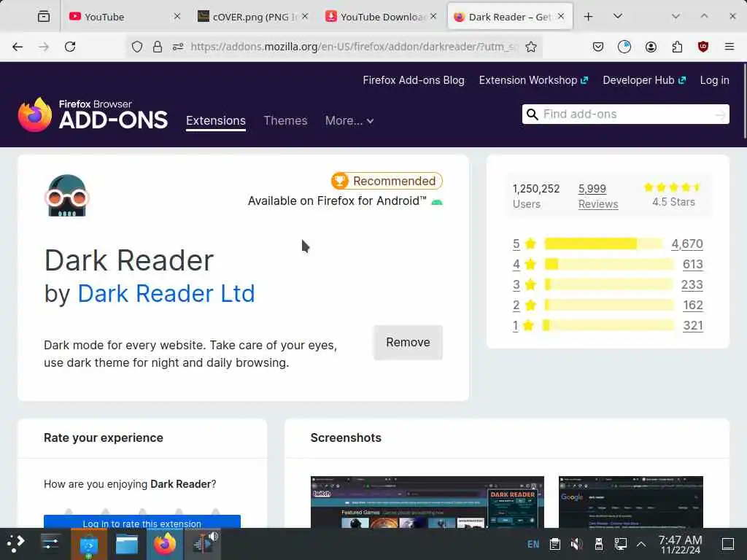Screen dimensions: 747x560
Task: Open the network tray icon
Action: coord(620,544)
